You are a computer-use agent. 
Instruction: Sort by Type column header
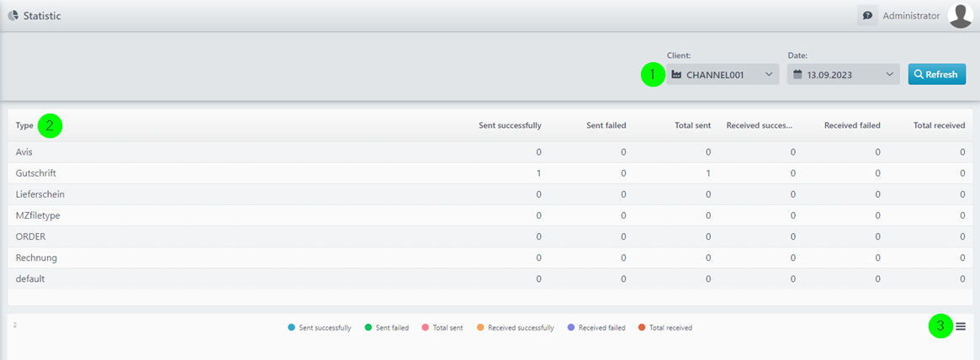[24, 125]
